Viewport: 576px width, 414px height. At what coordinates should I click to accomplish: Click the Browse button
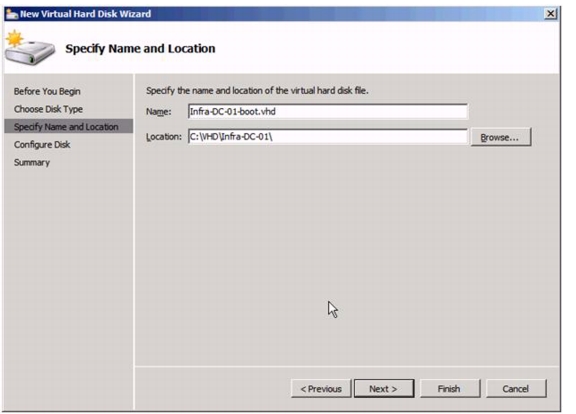coord(501,137)
